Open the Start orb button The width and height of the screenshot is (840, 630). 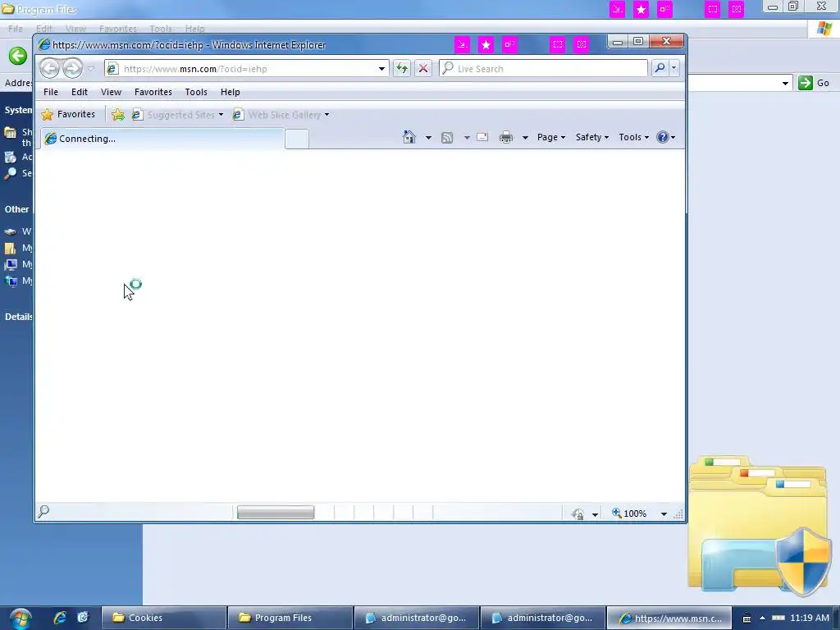pyautogui.click(x=21, y=619)
